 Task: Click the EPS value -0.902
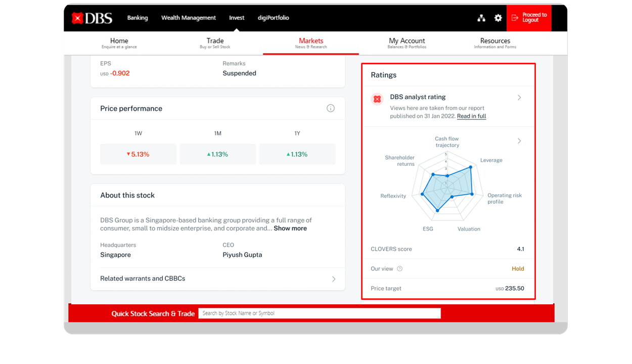coord(120,73)
